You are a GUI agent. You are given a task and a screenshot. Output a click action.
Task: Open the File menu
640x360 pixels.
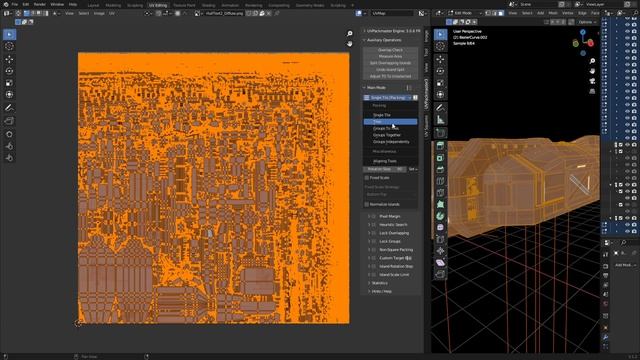point(15,4)
